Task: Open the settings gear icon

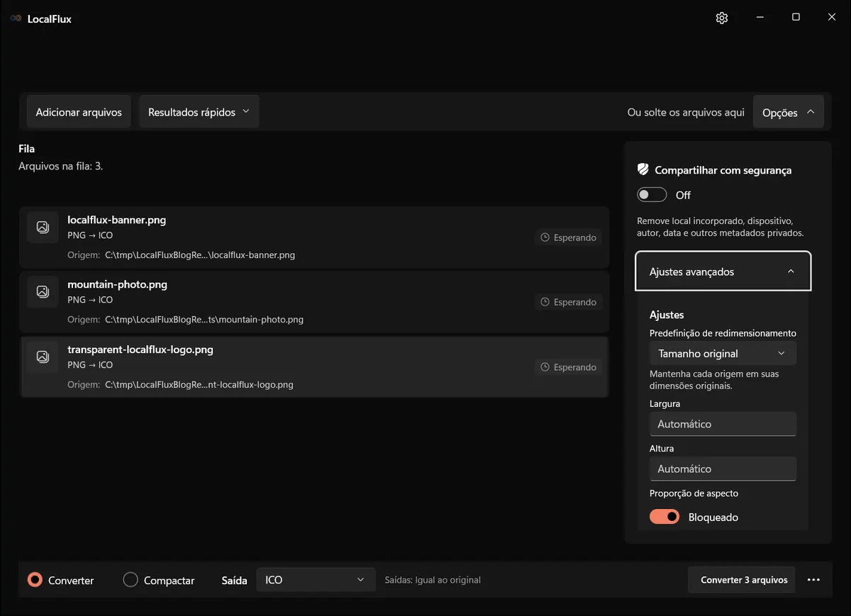Action: tap(722, 18)
